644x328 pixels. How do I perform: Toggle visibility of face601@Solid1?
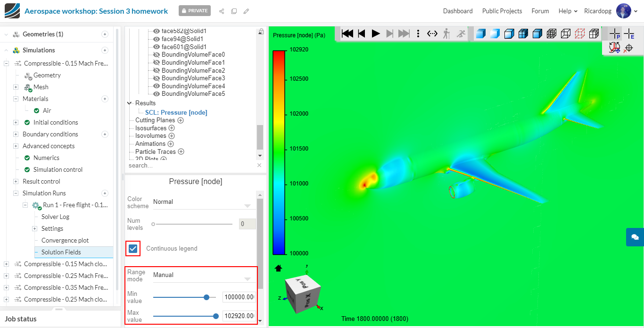click(157, 47)
